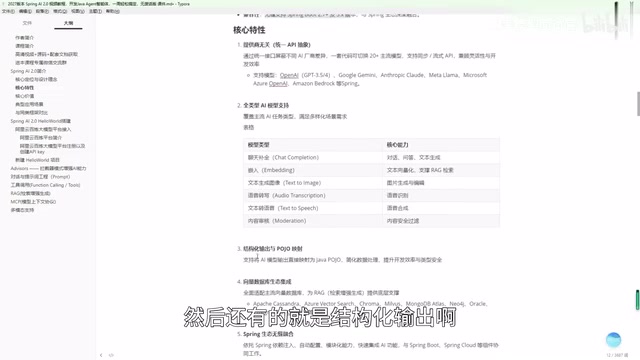This screenshot has width=640, height=360.
Task: Jump to 核心价值 in outline
Action: point(24,96)
